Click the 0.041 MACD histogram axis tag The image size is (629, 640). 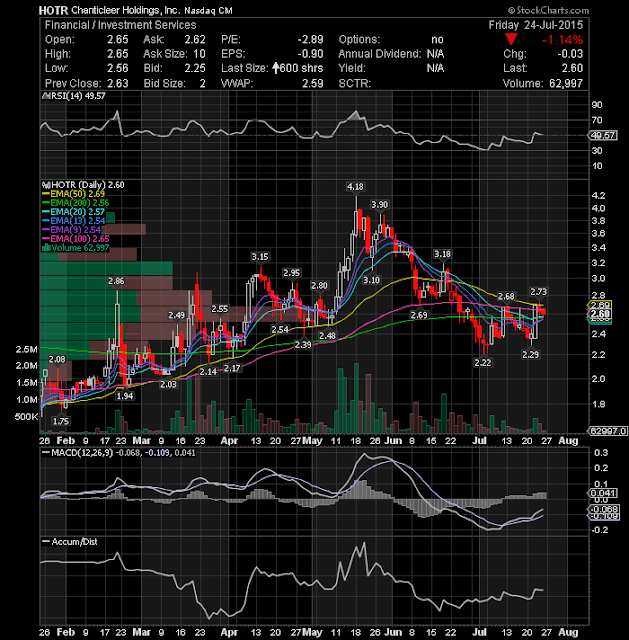point(603,493)
